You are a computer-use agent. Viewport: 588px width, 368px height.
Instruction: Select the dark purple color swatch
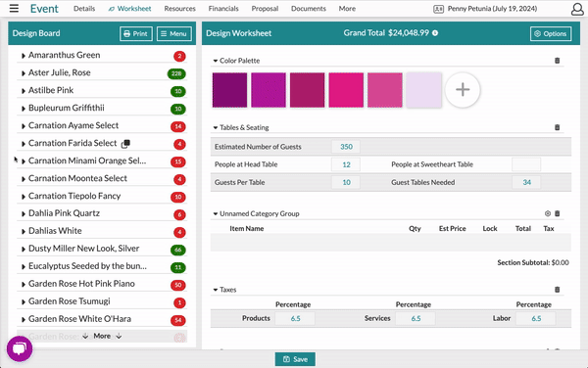coord(229,90)
